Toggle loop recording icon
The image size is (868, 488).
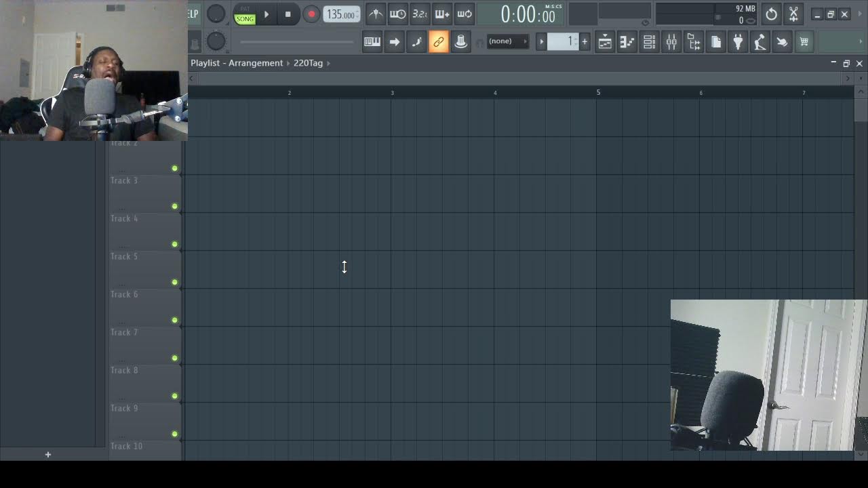pos(465,14)
